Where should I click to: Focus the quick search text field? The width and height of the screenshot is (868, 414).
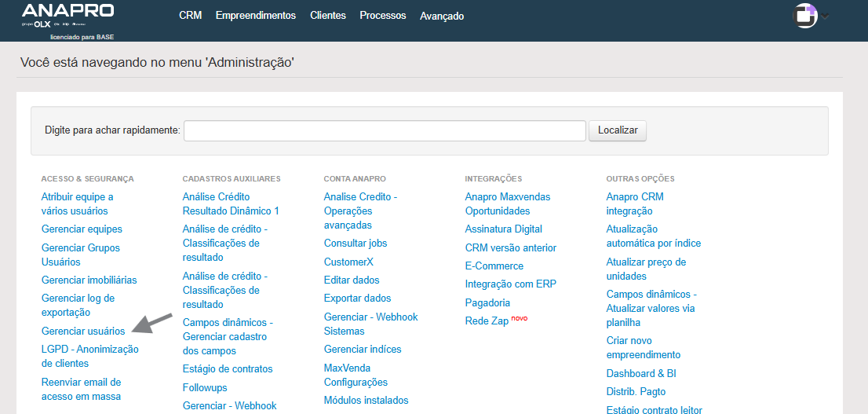pyautogui.click(x=385, y=130)
